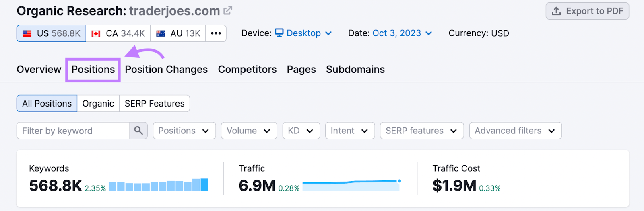Expand the Positions filter dropdown
This screenshot has height=211, width=644.
184,131
